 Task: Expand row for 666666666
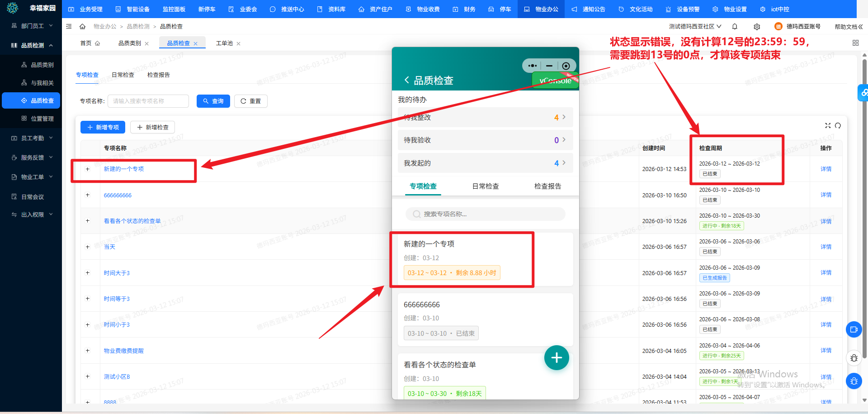click(88, 195)
